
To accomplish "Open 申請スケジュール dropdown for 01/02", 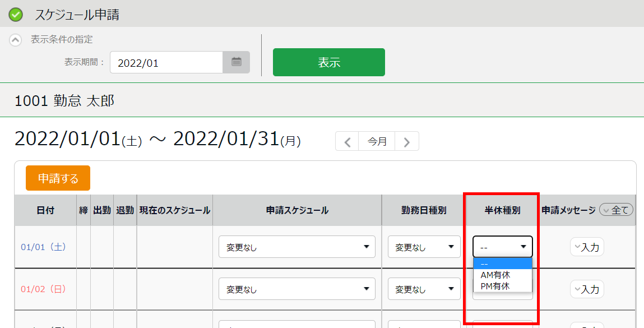I will click(296, 289).
